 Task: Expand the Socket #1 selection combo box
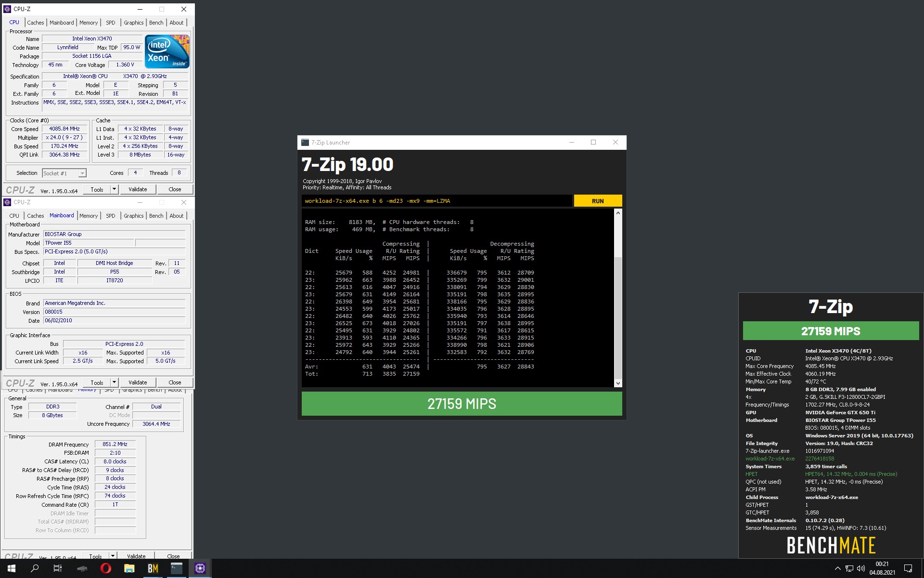(64, 173)
